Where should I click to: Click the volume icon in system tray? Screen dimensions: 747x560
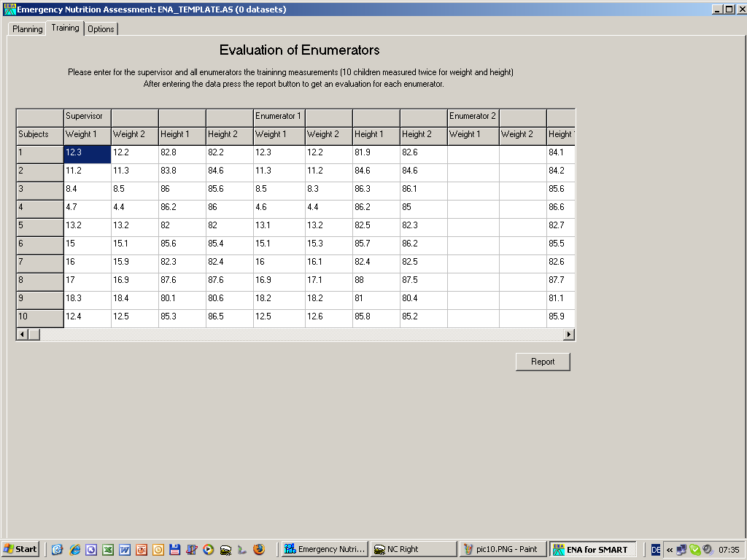[x=707, y=550]
